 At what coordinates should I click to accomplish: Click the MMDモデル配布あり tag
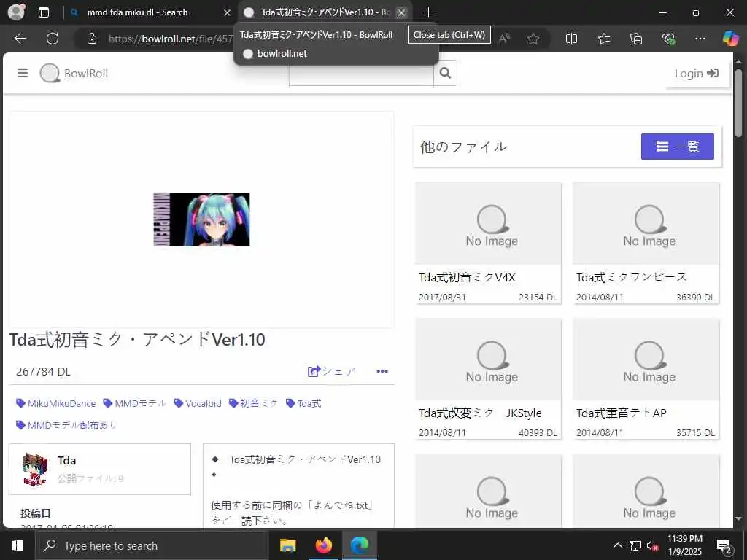point(66,425)
